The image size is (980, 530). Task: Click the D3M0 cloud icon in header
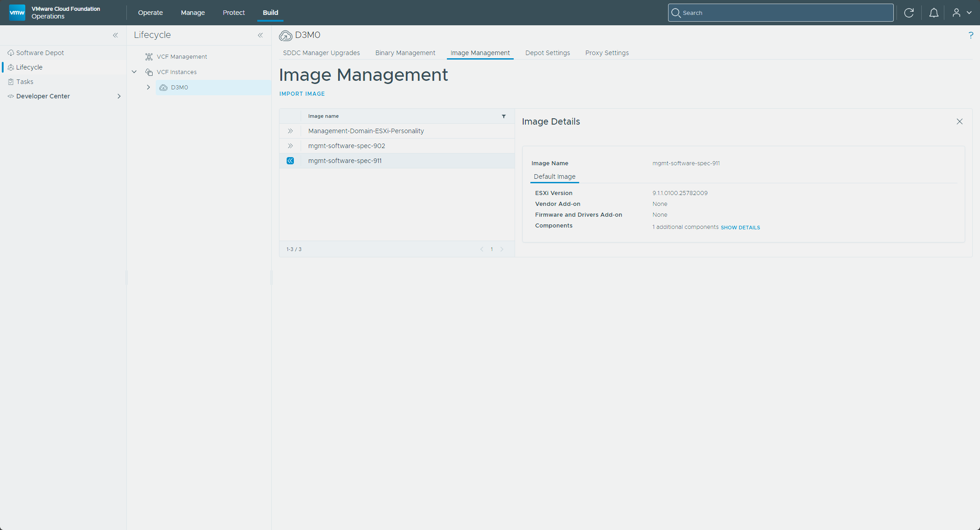click(285, 35)
